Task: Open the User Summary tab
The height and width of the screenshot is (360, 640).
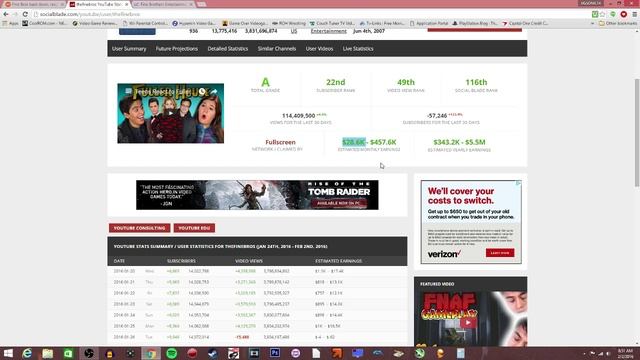Action: (x=129, y=49)
